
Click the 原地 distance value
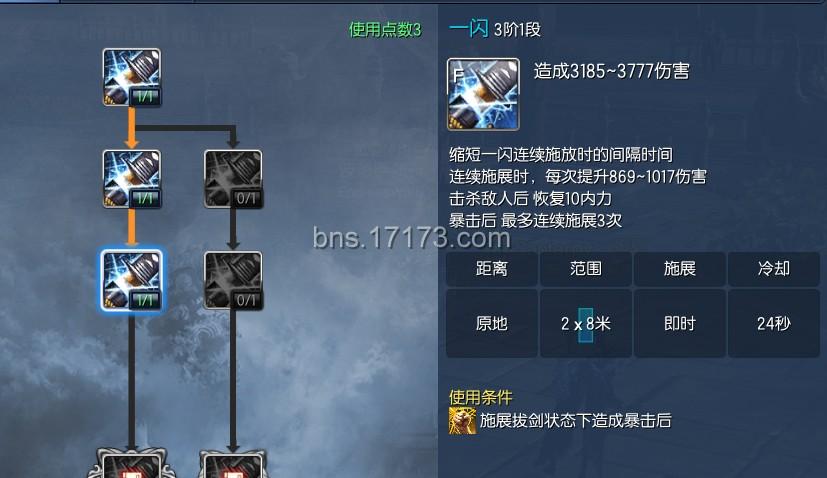pos(492,323)
